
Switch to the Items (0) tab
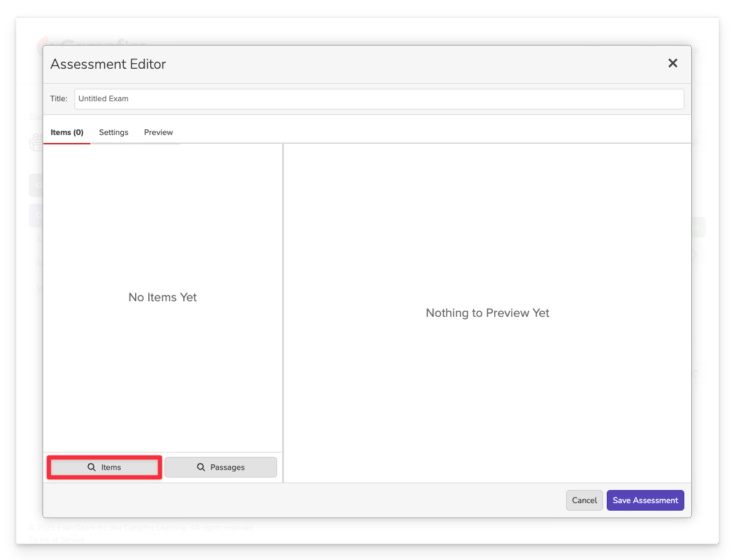pos(67,132)
